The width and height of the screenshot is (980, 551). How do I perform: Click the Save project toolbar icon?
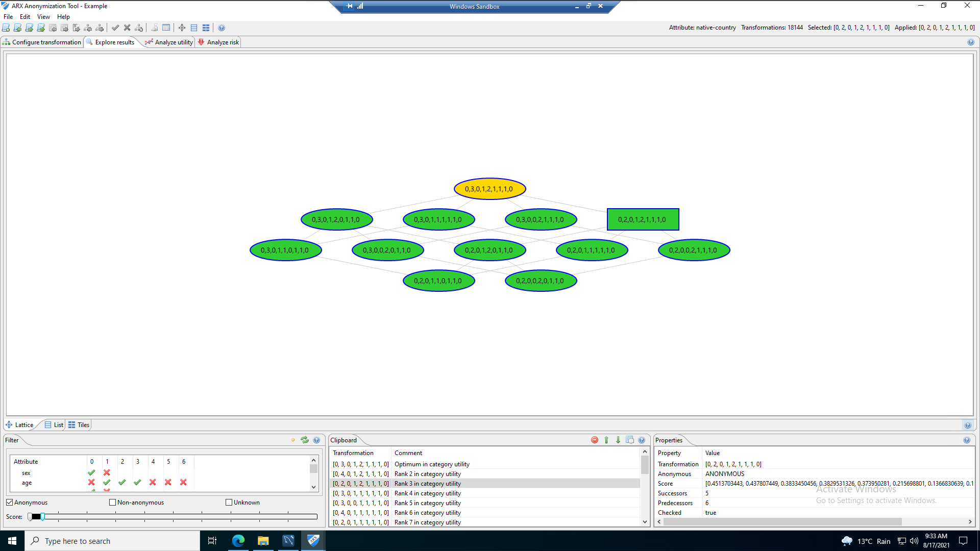[x=30, y=28]
